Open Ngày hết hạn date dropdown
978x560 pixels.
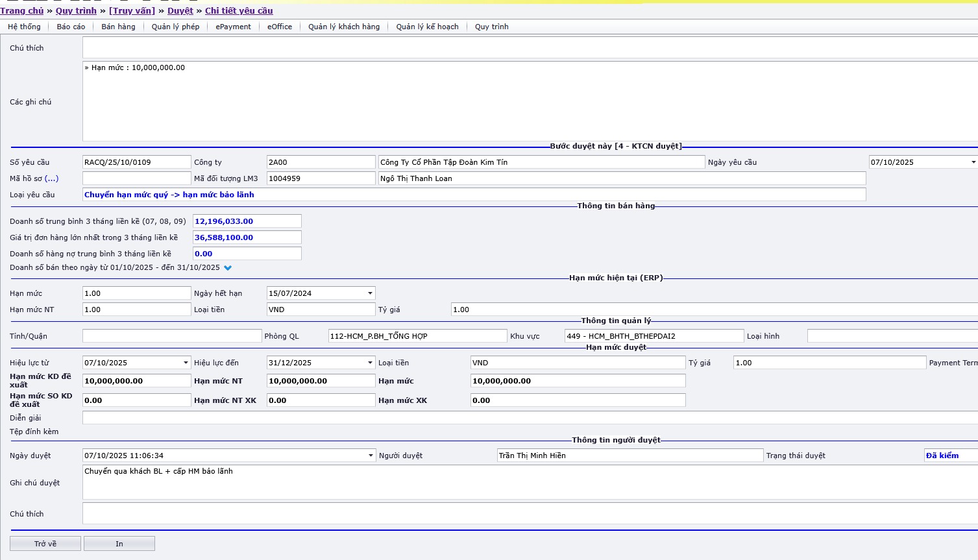(370, 293)
